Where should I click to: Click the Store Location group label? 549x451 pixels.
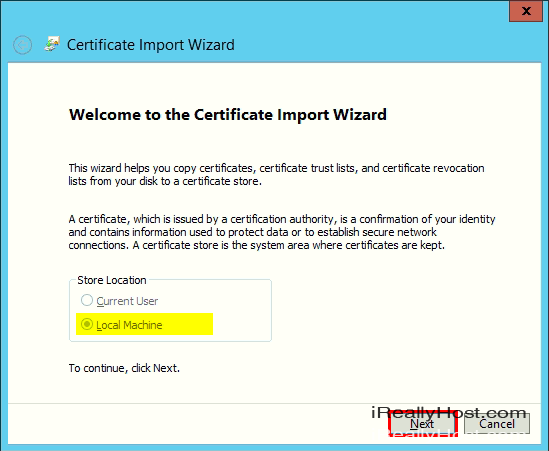click(x=112, y=280)
